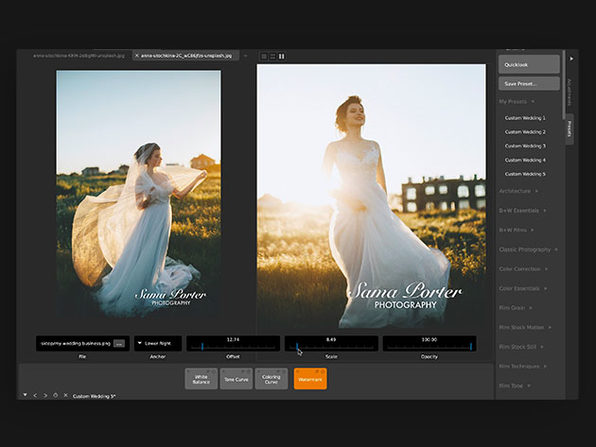Viewport: 596px width, 447px height.
Task: Apply the Custom Wedding 1 preset
Action: pos(525,118)
